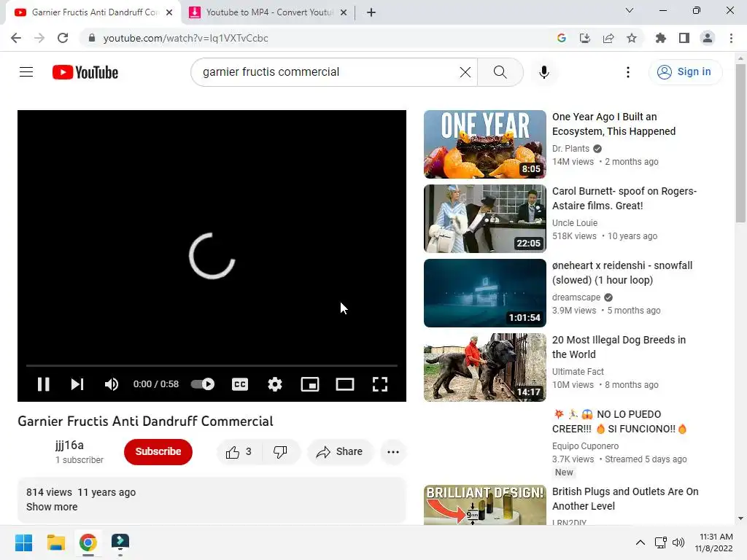Click the page vertical scrollbar
This screenshot has width=747, height=560.
[740, 143]
